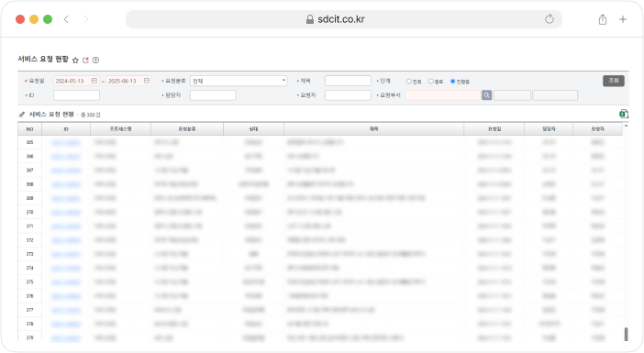Screen dimensions: 644x353
Task: Open the ID link in row 371
Action: pos(66,226)
